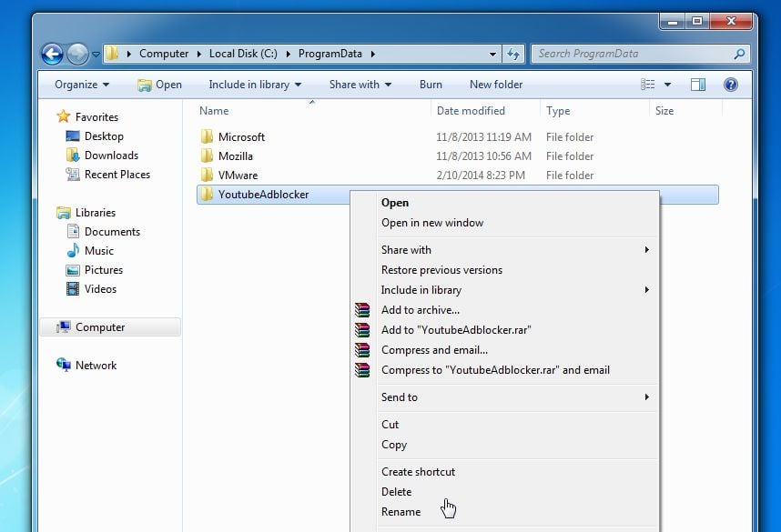The height and width of the screenshot is (532, 781).
Task: Expand arrow after Computer breadcrumb
Action: pos(198,54)
